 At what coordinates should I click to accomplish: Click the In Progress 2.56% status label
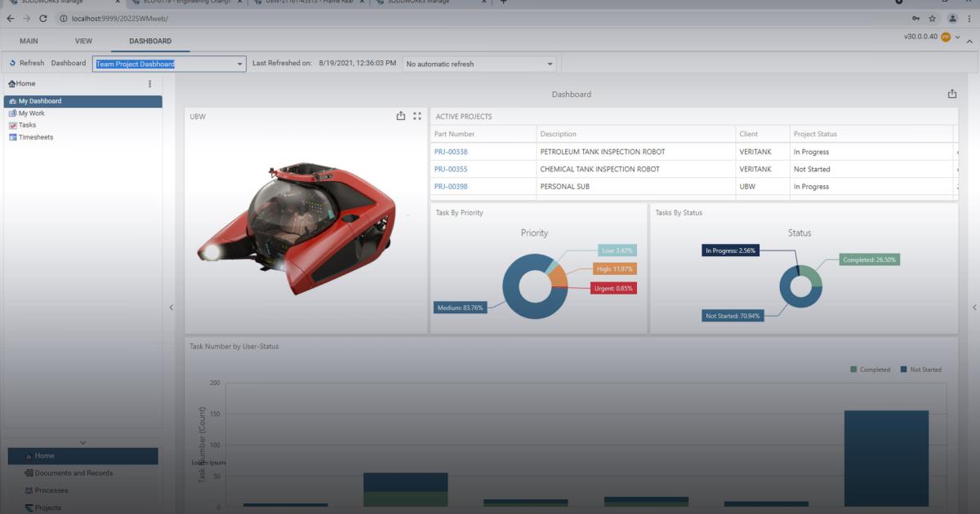coord(731,250)
